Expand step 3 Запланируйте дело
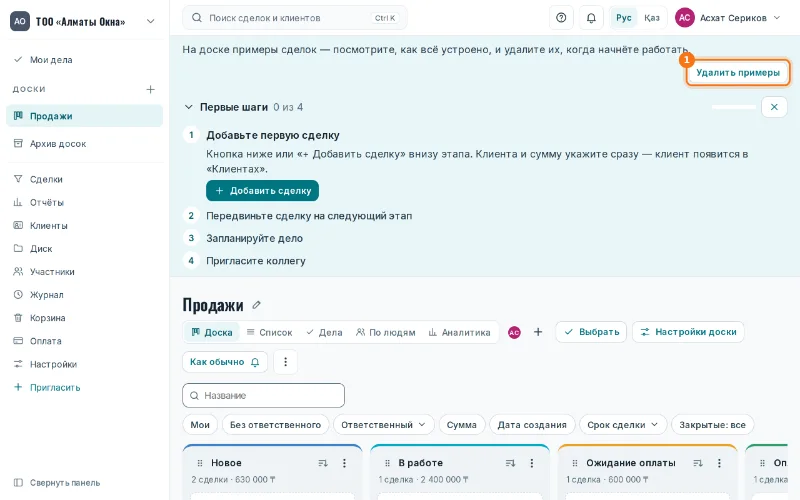This screenshot has height=500, width=800. tap(254, 238)
